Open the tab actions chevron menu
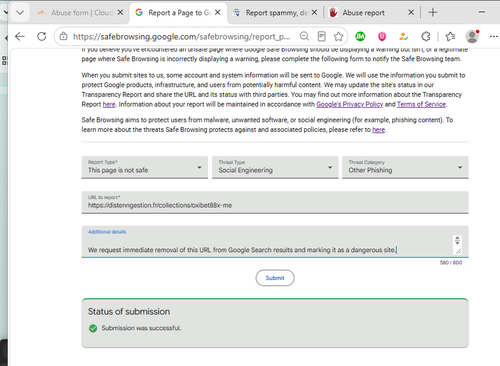Screen dimensions: 500x366 coord(20,13)
